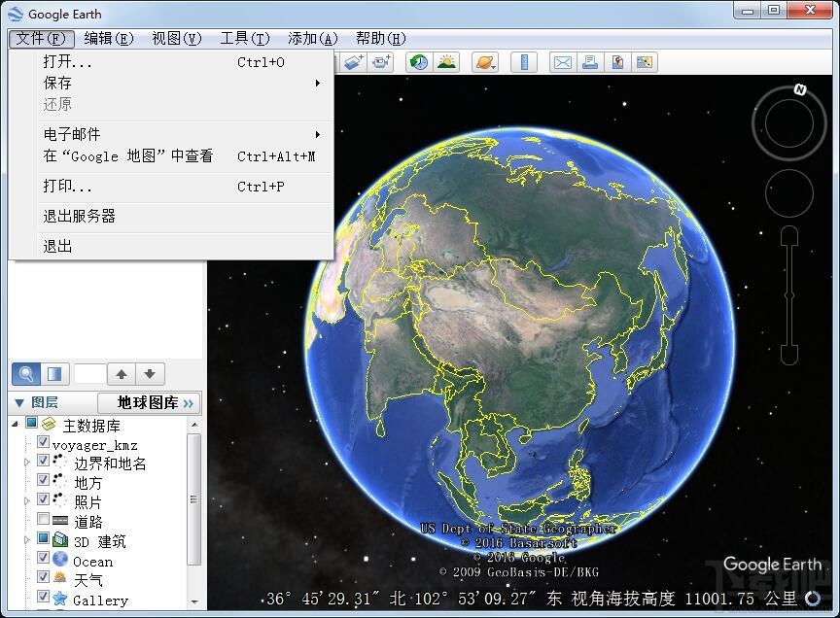Click the print icon on the toolbar
840x618 pixels.
click(x=591, y=61)
